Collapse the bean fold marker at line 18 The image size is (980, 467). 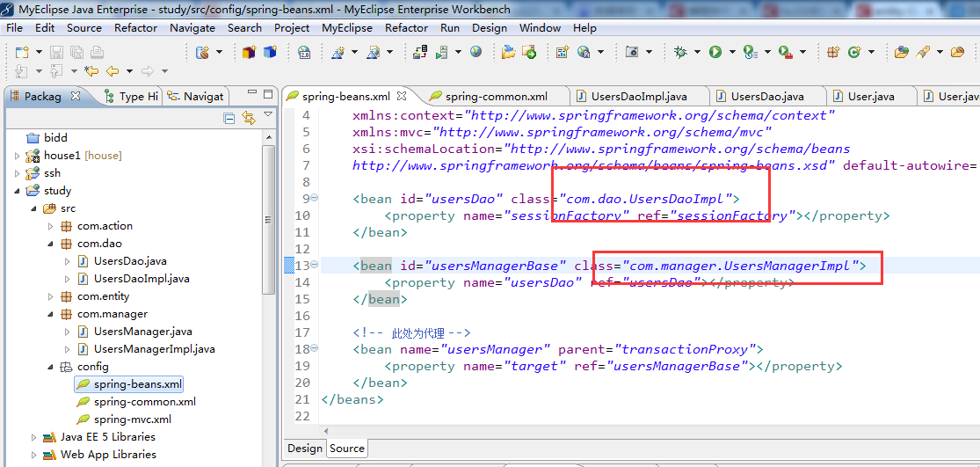315,348
